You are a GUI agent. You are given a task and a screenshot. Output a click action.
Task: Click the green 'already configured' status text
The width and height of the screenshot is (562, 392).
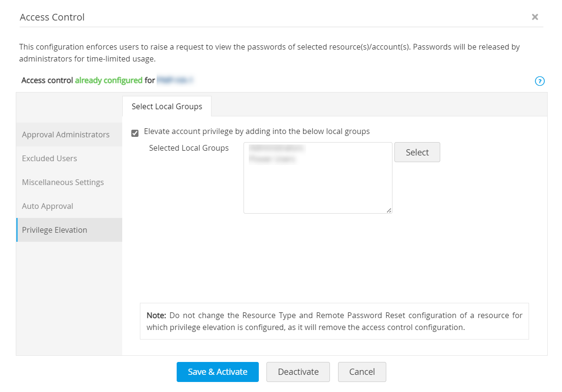coord(108,80)
